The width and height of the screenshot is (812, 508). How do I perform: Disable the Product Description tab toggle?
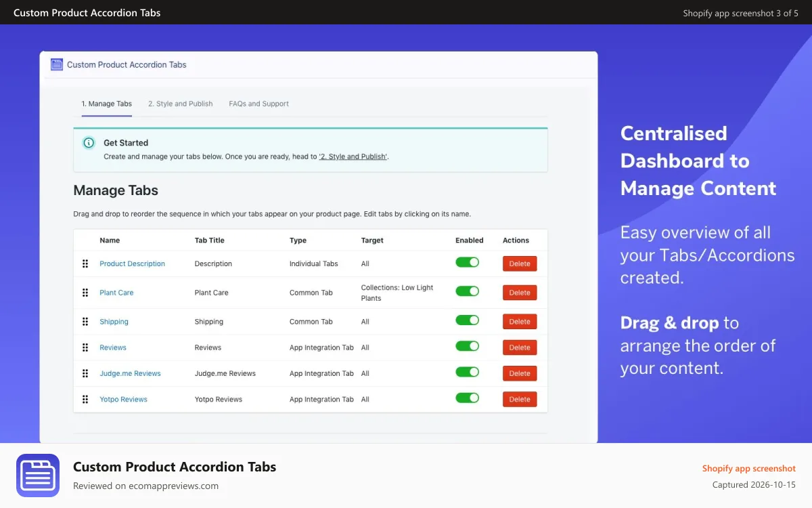click(x=467, y=262)
